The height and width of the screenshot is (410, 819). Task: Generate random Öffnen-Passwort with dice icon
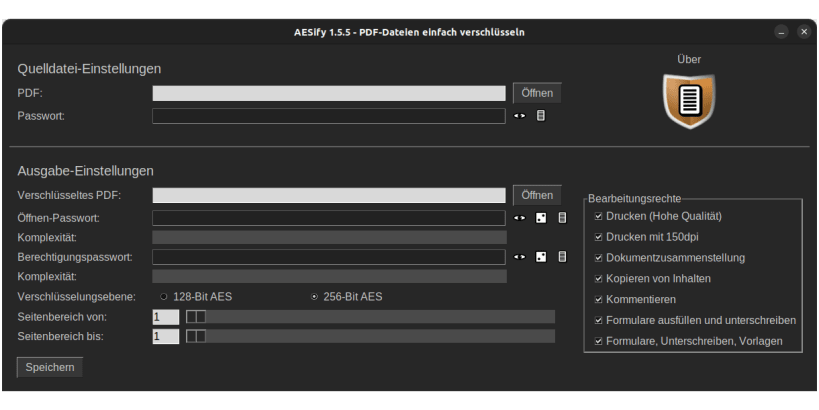click(x=541, y=218)
